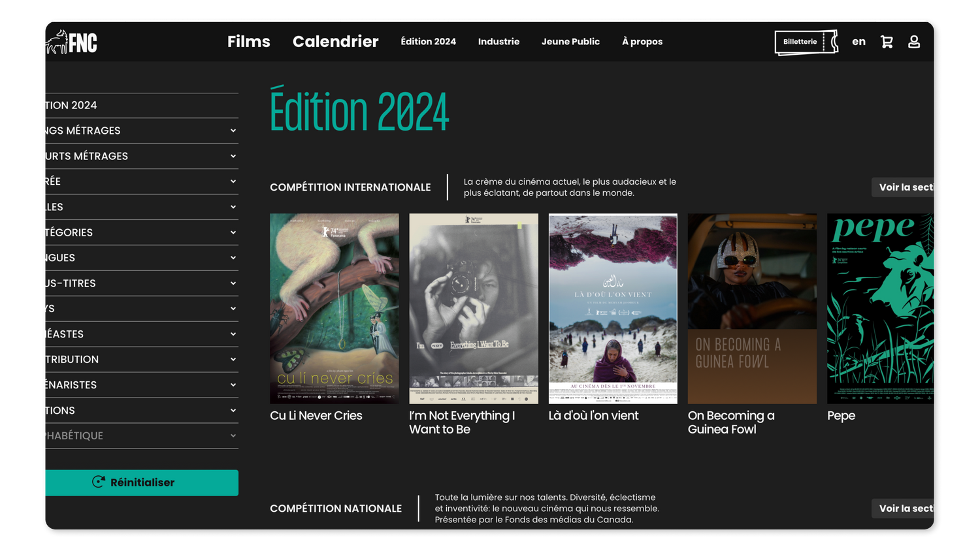Screen dimensions: 980x551
Task: Switch language to en
Action: click(858, 42)
